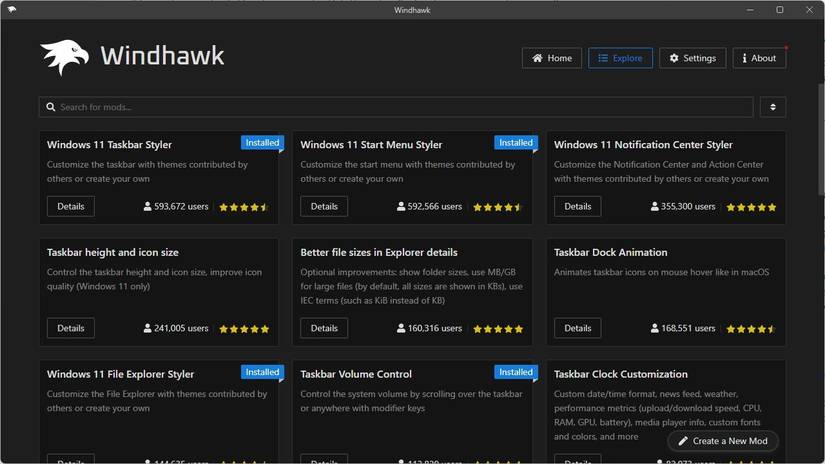Click Installed badge on File Explorer Styler

click(x=263, y=372)
